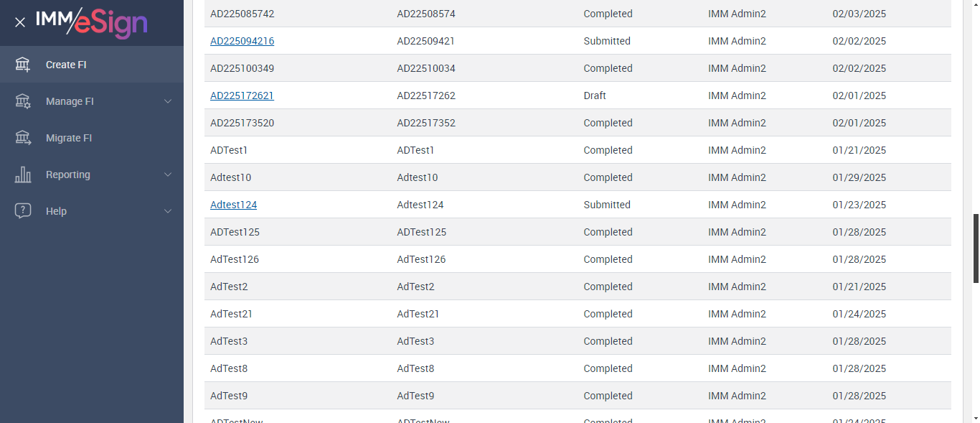Expand the Manage FI chevron
980x423 pixels.
168,101
